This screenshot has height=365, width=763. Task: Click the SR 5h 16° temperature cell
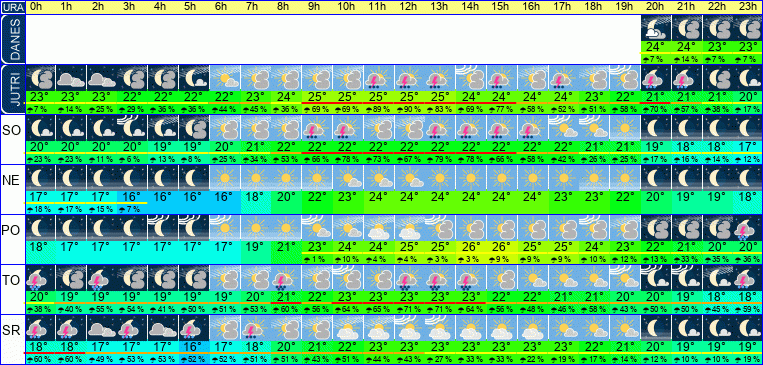194,347
